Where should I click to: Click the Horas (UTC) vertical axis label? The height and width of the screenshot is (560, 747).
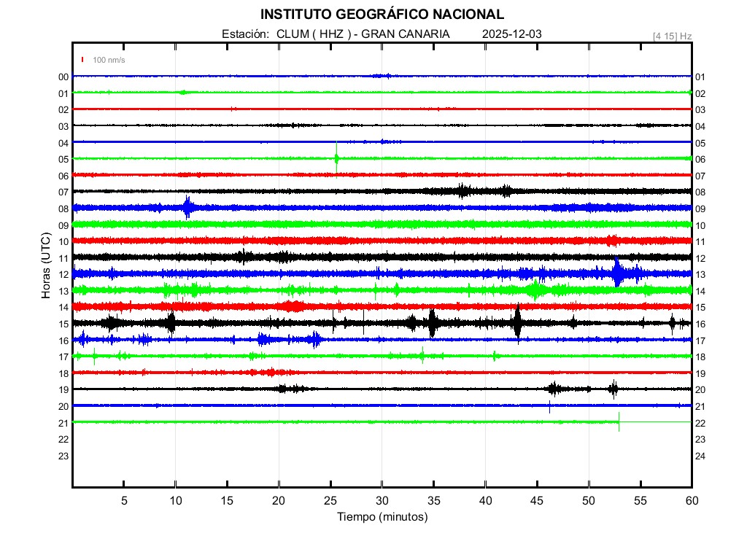(45, 266)
